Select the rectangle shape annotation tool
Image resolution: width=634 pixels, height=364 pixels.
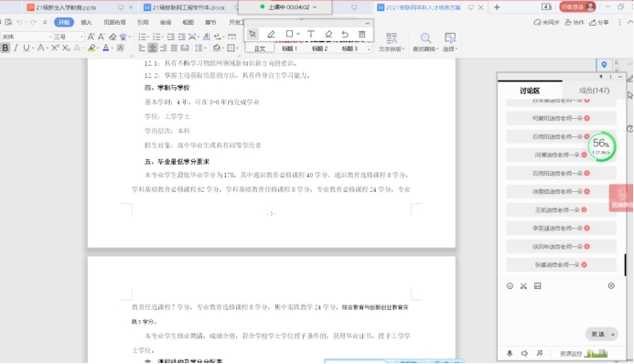[289, 34]
